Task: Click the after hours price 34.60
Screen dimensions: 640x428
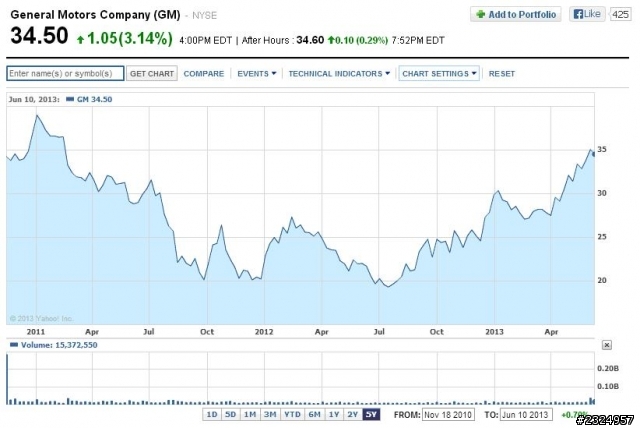Action: tap(310, 40)
